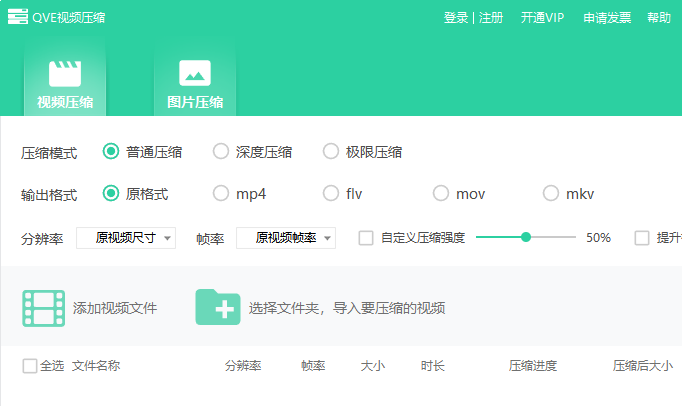682x406 pixels.
Task: Select the video compression clapperboard icon
Action: pos(65,72)
